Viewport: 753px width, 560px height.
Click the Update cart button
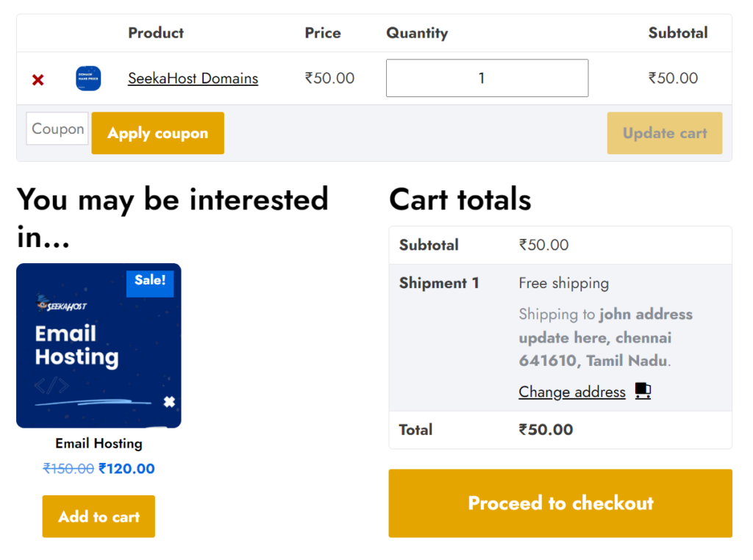pos(665,133)
